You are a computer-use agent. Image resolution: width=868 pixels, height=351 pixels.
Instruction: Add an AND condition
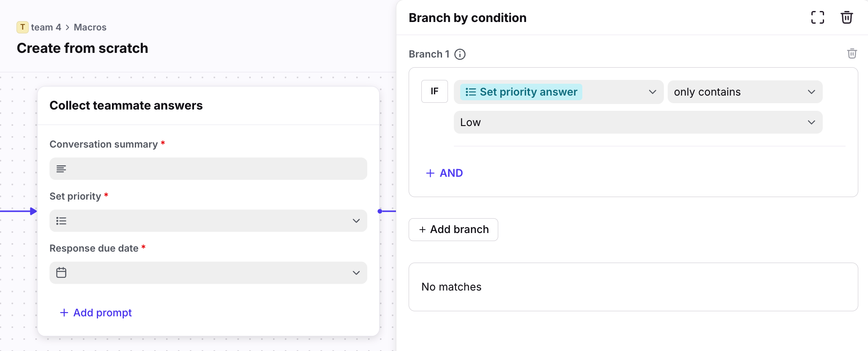pos(445,173)
